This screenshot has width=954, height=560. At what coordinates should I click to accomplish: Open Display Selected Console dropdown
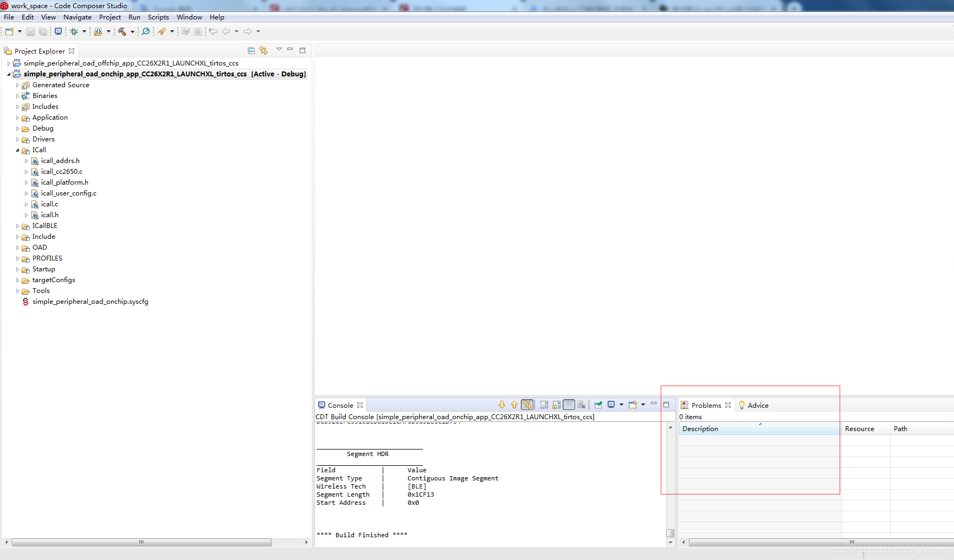621,405
